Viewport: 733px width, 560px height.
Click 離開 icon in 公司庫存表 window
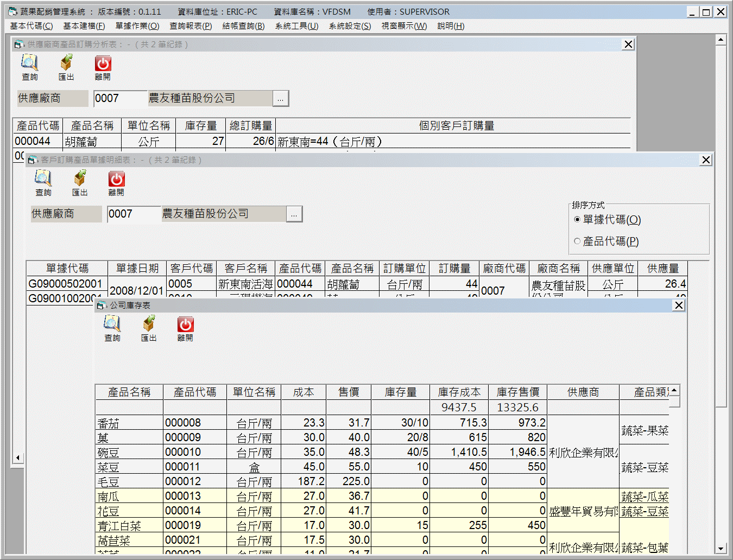(x=185, y=328)
